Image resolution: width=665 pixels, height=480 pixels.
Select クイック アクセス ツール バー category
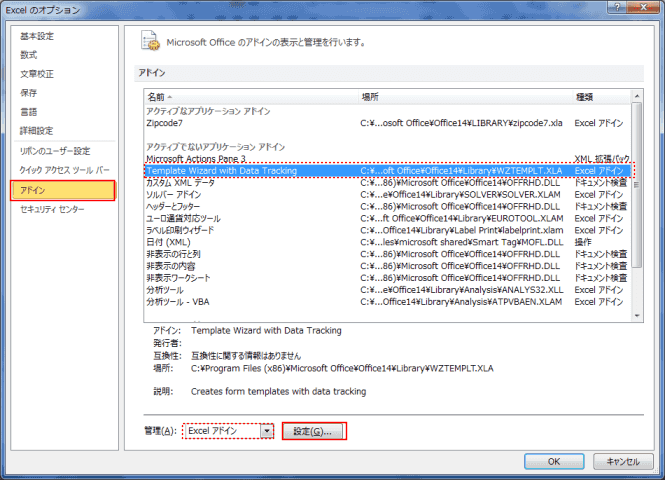[64, 170]
